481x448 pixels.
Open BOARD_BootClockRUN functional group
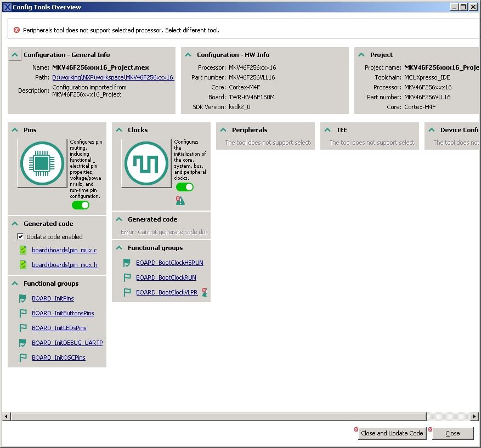coord(166,277)
